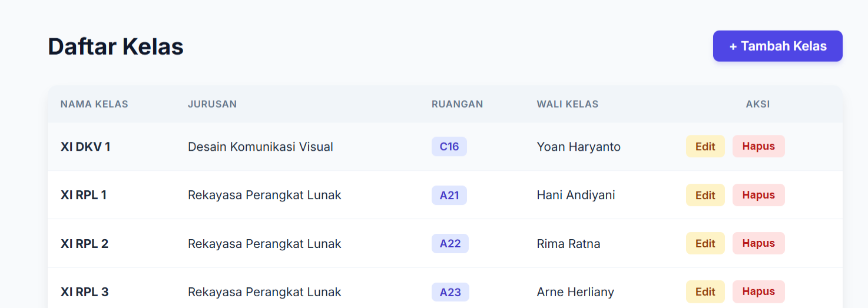Viewport: 868px width, 308px height.
Task: Delete the XI DKV 1 class
Action: [x=758, y=147]
